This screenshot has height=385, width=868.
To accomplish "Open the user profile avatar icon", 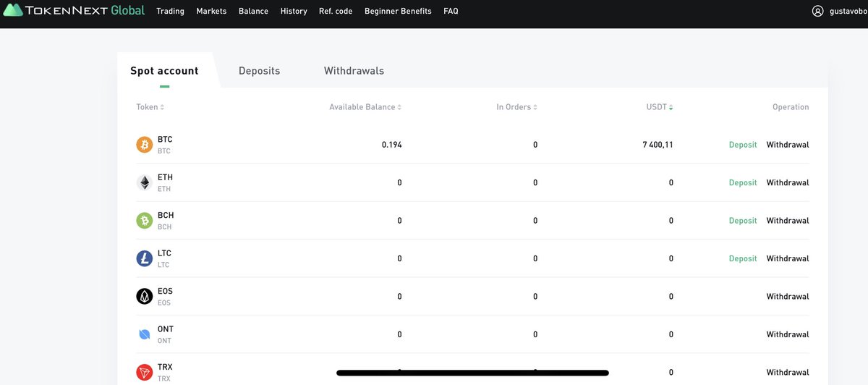I will click(x=818, y=11).
